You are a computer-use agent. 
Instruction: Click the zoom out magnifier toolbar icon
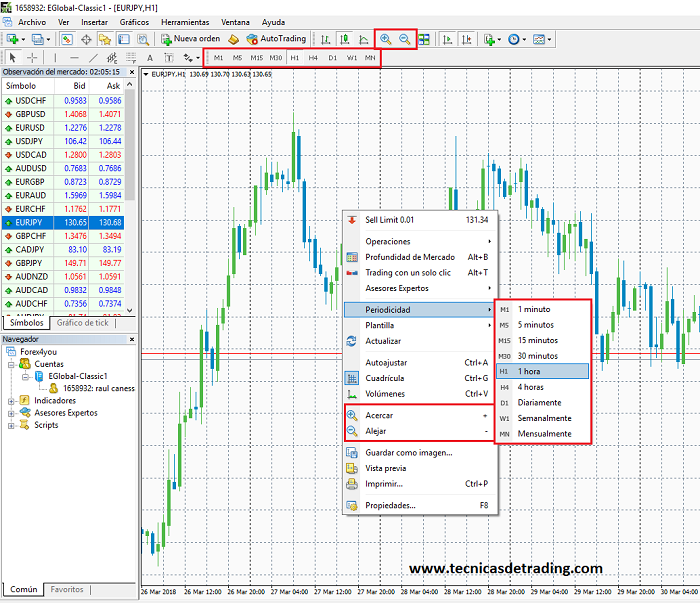405,39
